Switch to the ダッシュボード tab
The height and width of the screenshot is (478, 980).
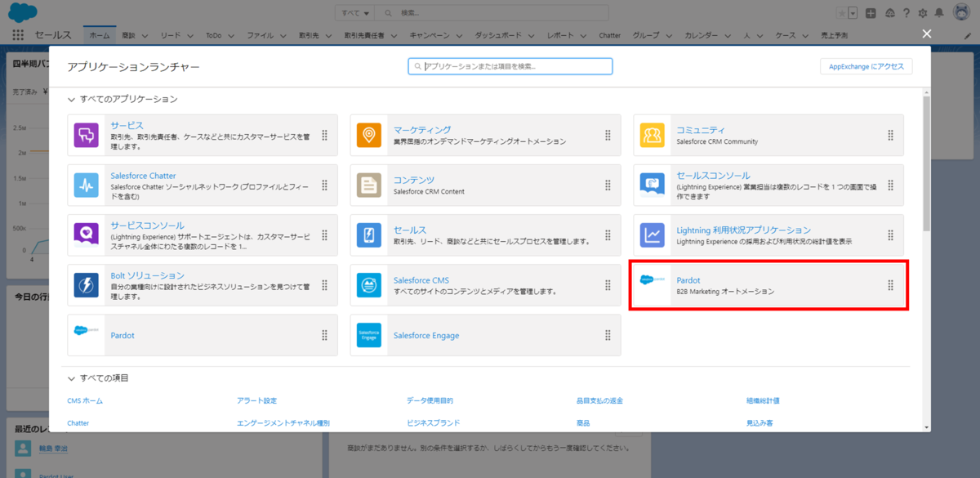pyautogui.click(x=499, y=36)
